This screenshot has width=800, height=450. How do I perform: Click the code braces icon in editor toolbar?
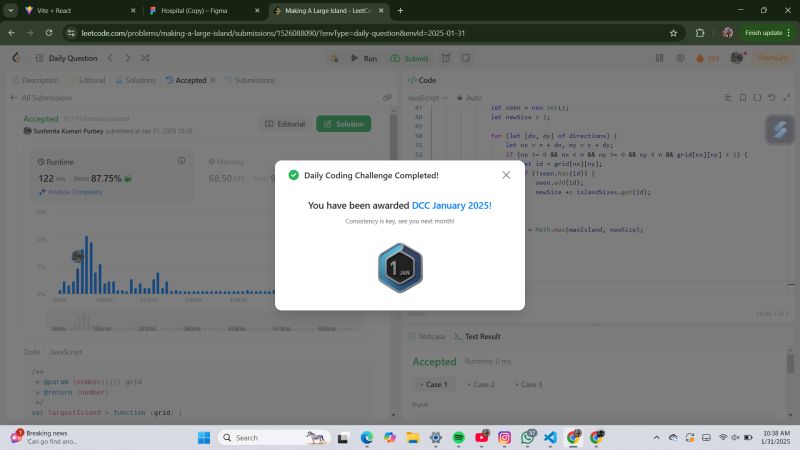(757, 97)
